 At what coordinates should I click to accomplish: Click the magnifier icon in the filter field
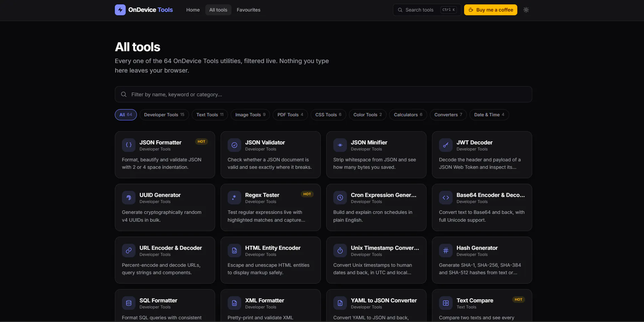pyautogui.click(x=124, y=94)
